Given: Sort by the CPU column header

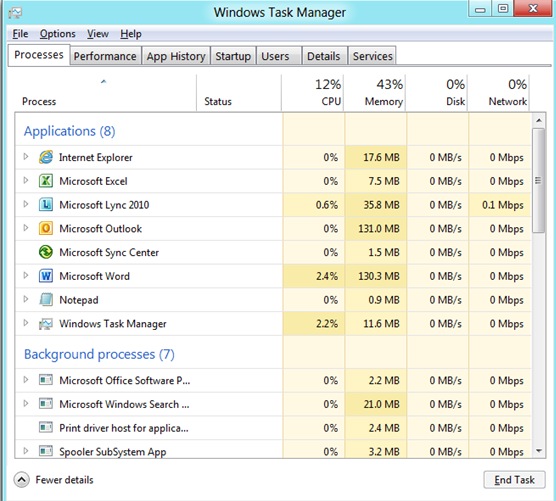Looking at the screenshot, I should (313, 93).
